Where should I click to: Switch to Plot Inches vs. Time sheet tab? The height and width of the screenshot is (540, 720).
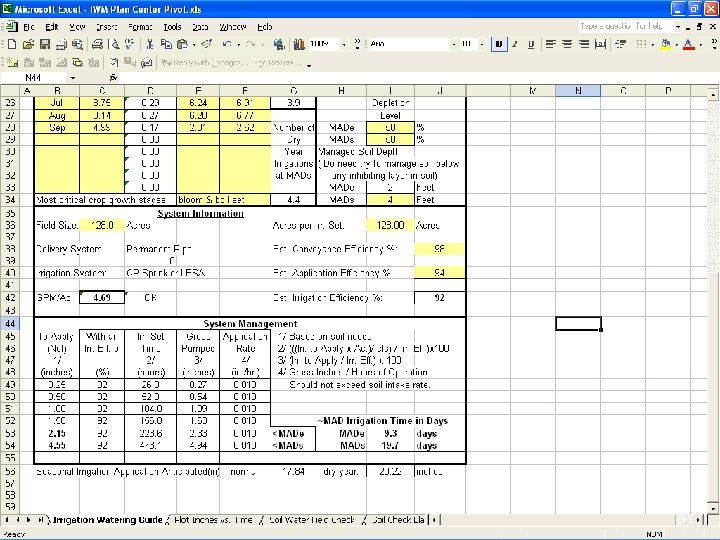point(214,520)
